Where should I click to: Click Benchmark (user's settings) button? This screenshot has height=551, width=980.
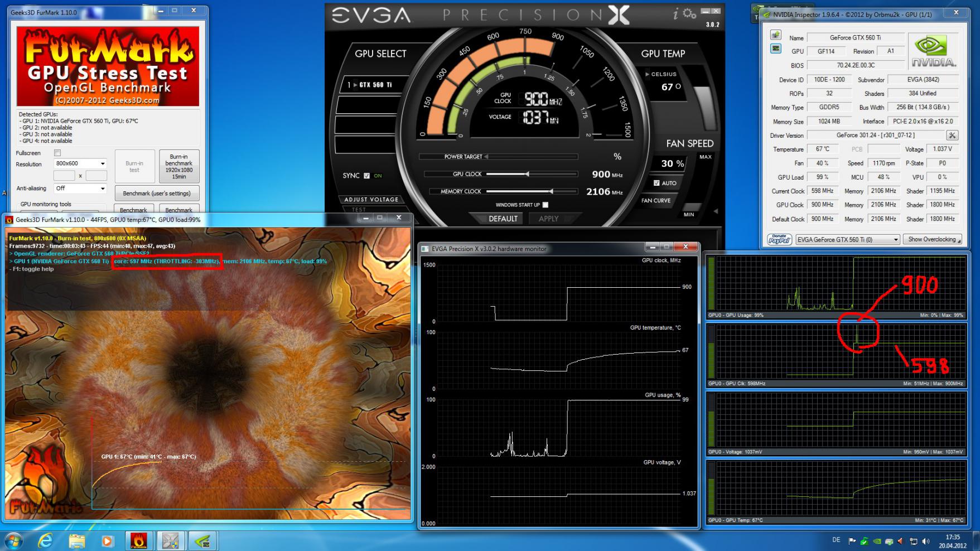pyautogui.click(x=157, y=194)
